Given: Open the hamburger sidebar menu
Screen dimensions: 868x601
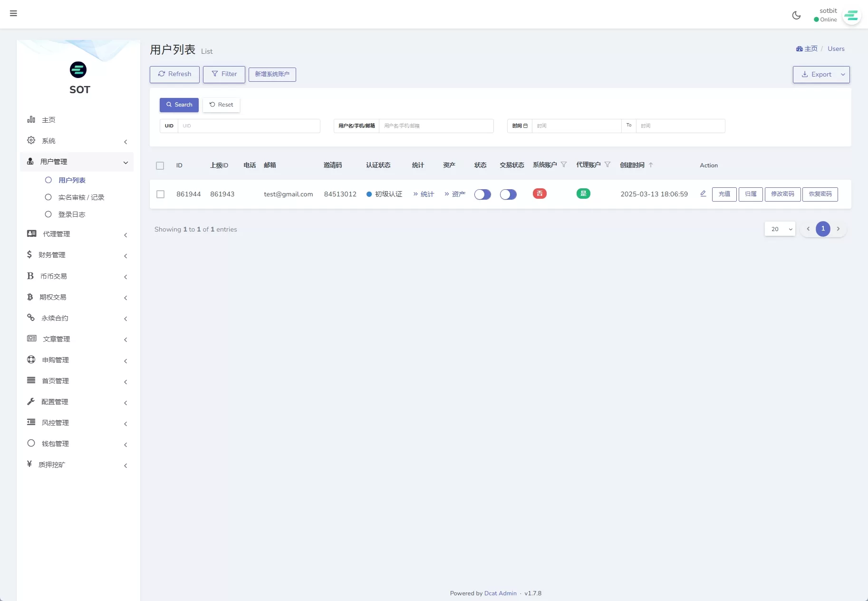Looking at the screenshot, I should [x=13, y=13].
